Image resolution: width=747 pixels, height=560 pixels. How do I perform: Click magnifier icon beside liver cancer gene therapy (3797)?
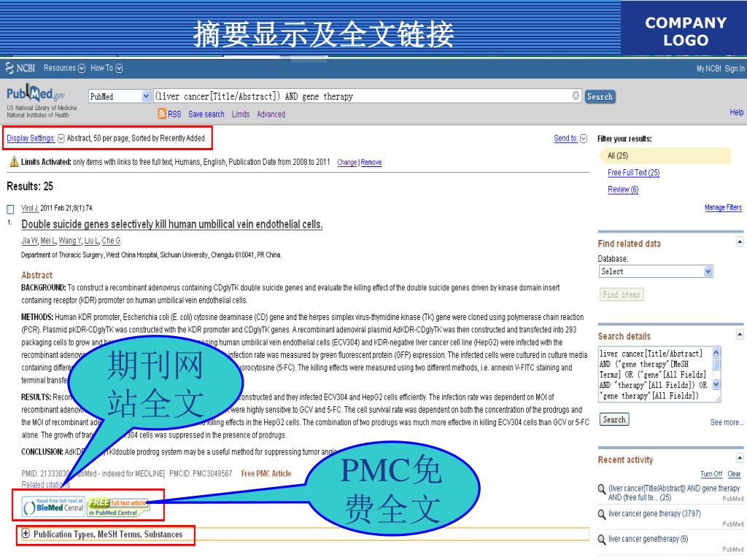(x=602, y=514)
